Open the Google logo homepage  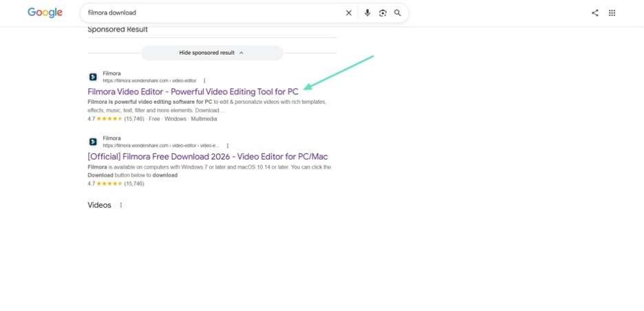pos(45,13)
